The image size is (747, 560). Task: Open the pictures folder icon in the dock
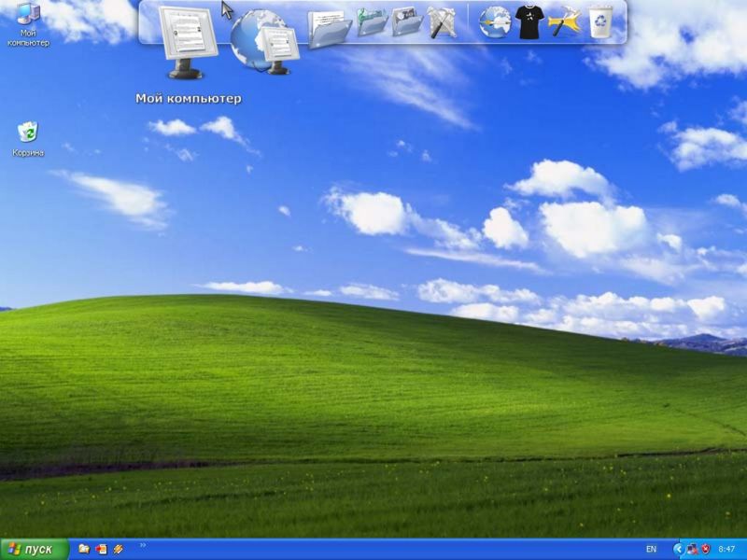[x=407, y=22]
